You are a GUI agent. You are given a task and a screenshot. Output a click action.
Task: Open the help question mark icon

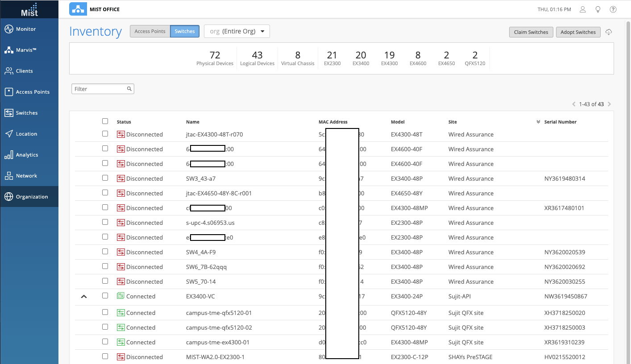(x=613, y=9)
